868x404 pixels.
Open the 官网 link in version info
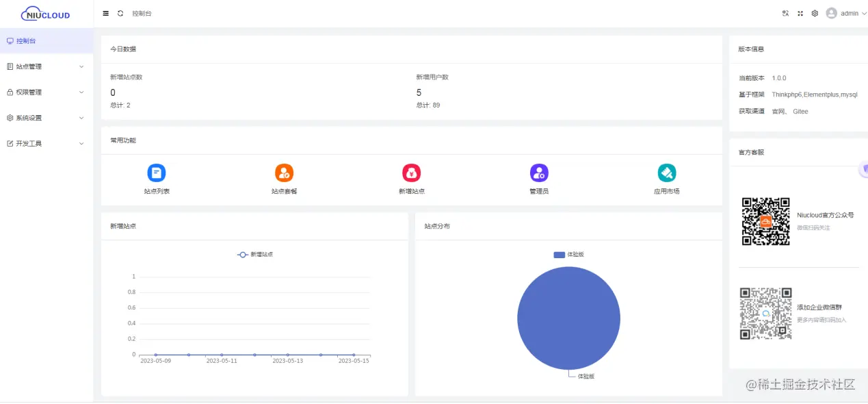click(x=778, y=111)
